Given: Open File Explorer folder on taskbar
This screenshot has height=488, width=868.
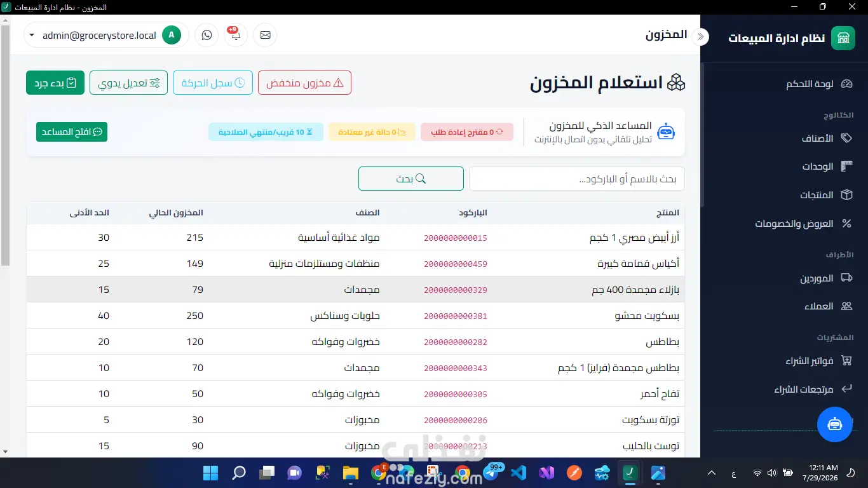Looking at the screenshot, I should 351,473.
